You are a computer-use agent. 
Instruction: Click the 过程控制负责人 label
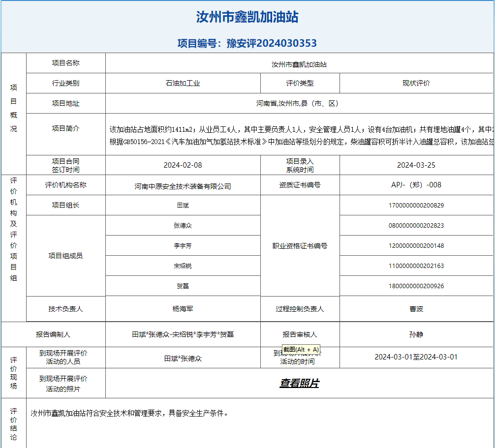click(x=300, y=309)
